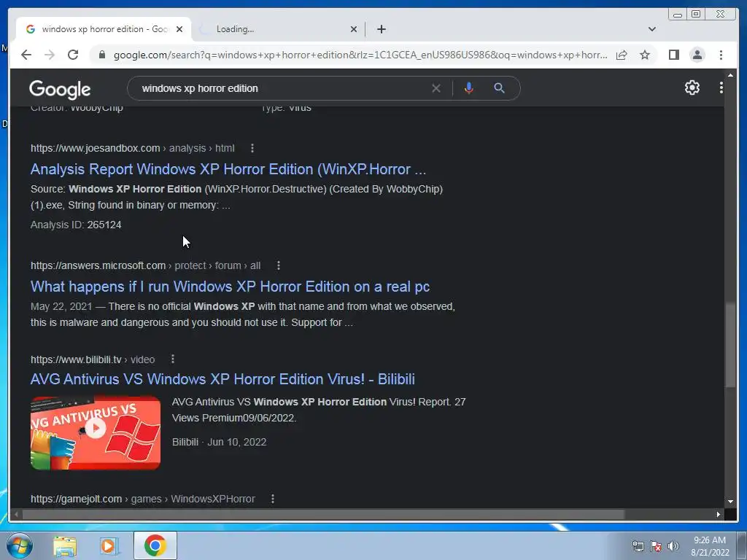Open the Chrome profile avatar menu
The image size is (747, 560).
coord(697,55)
